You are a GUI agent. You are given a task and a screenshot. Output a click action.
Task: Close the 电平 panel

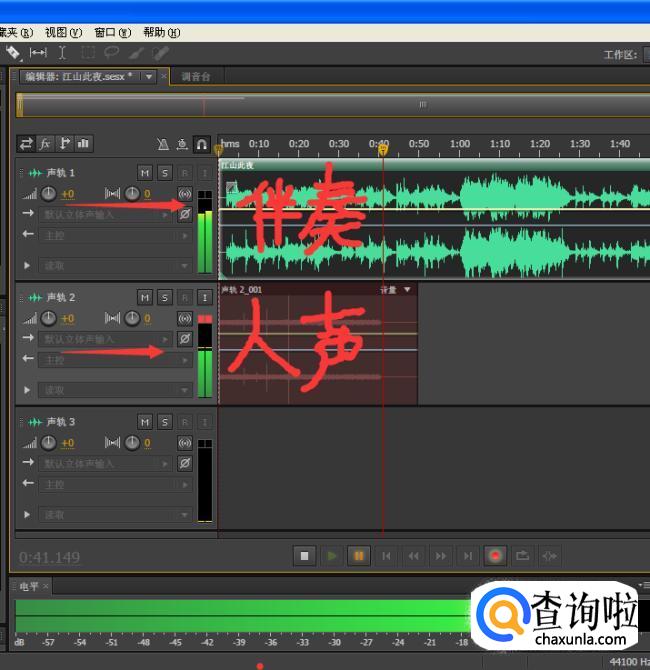pos(46,586)
